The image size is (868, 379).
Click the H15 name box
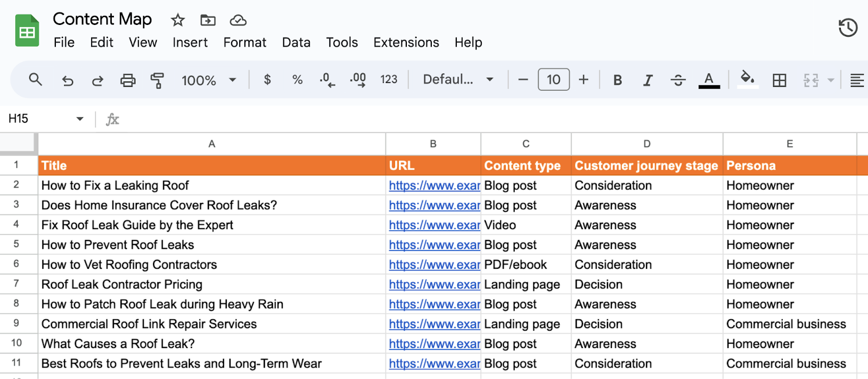18,119
